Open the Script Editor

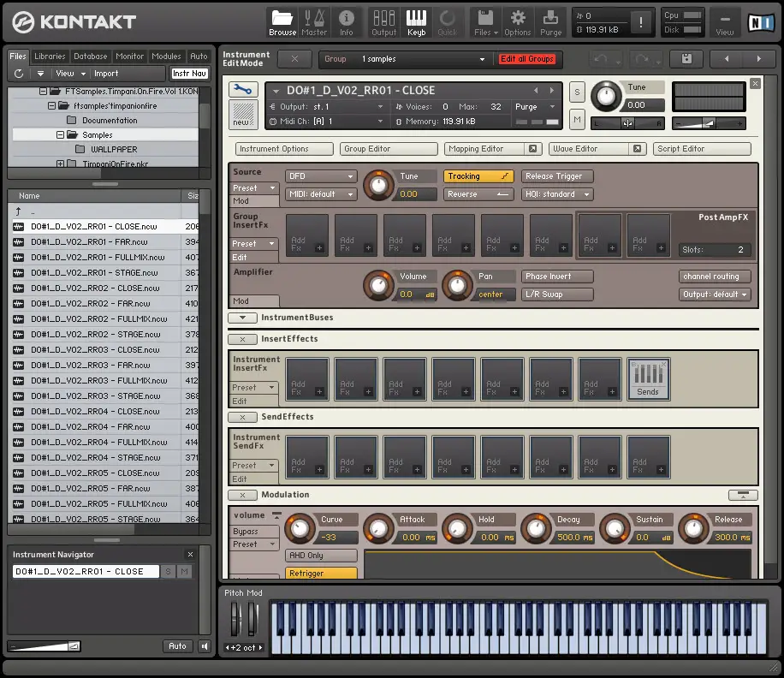coord(702,148)
